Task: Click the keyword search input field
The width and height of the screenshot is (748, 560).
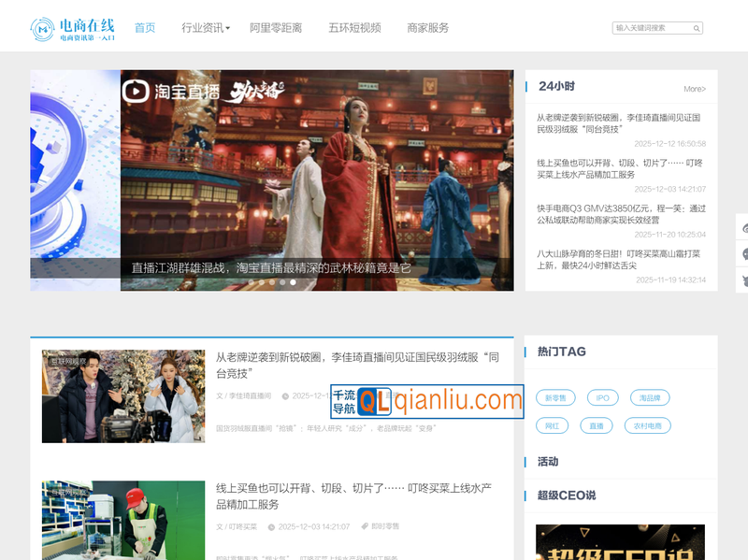Action: [652, 28]
